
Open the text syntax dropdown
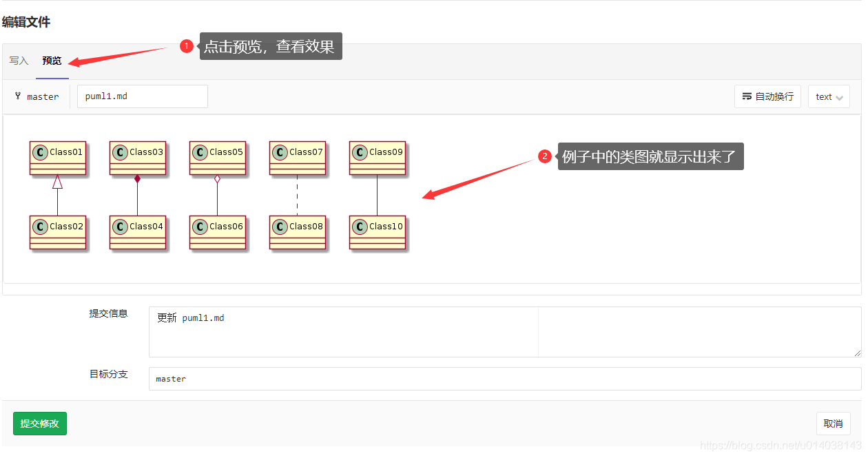(x=829, y=96)
